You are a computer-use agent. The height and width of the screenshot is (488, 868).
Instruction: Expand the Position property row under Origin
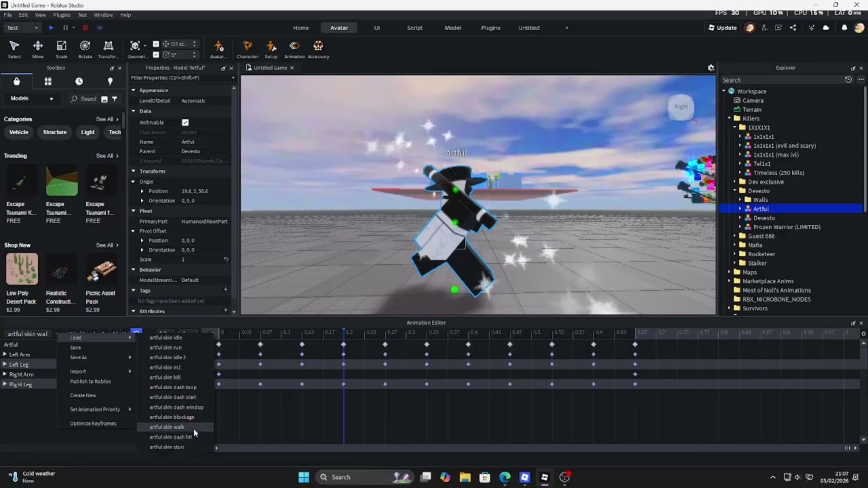pyautogui.click(x=142, y=191)
